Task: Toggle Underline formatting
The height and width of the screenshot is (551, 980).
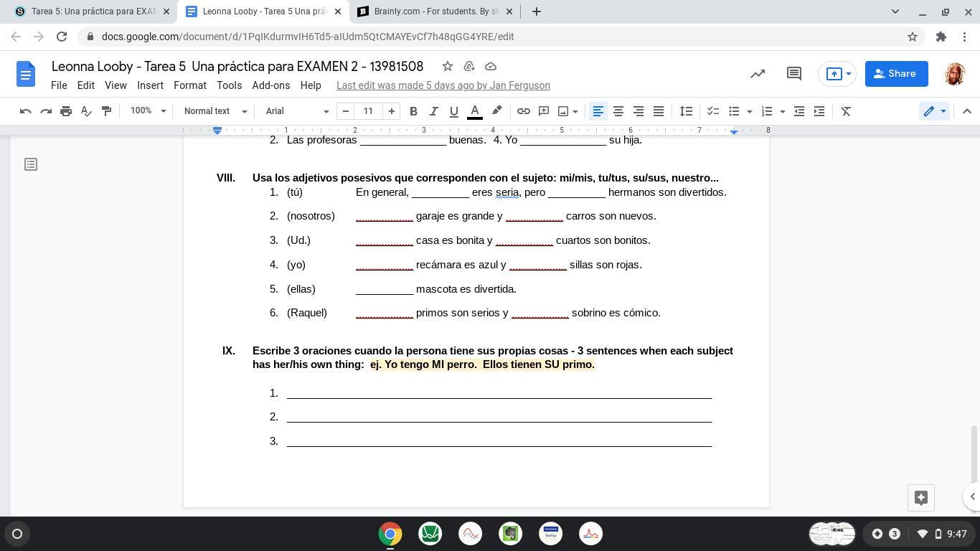Action: point(453,111)
